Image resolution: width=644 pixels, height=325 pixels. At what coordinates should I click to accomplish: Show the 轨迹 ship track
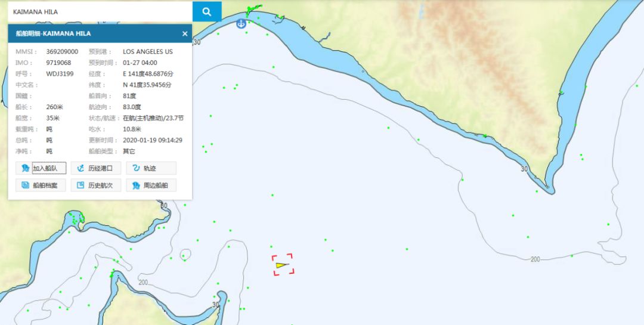coord(151,168)
